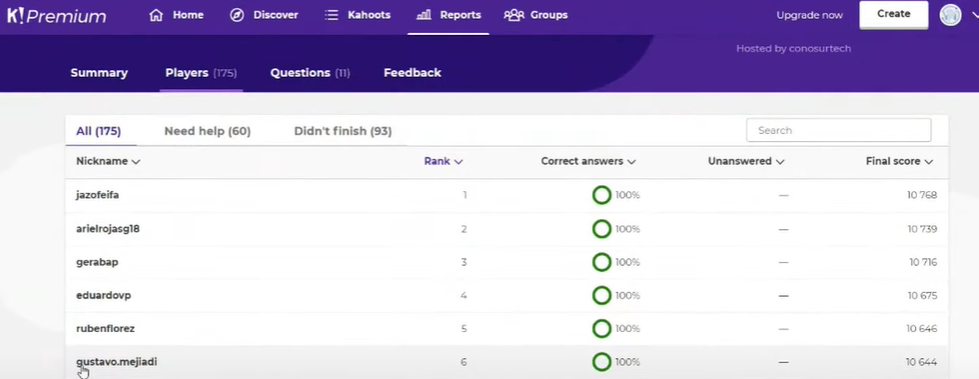Sort by Correct answers column
Image resolution: width=979 pixels, height=379 pixels.
588,161
